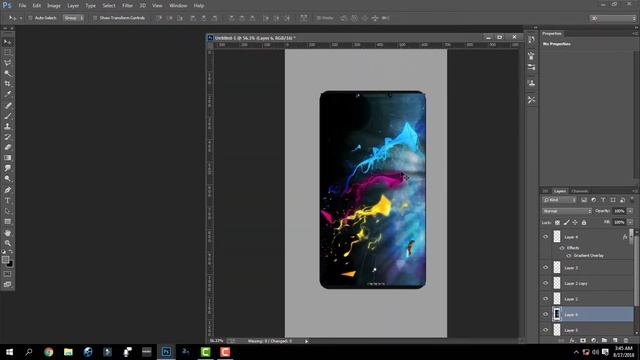The height and width of the screenshot is (360, 640).
Task: Open File Explorer from the taskbar
Action: click(x=68, y=352)
